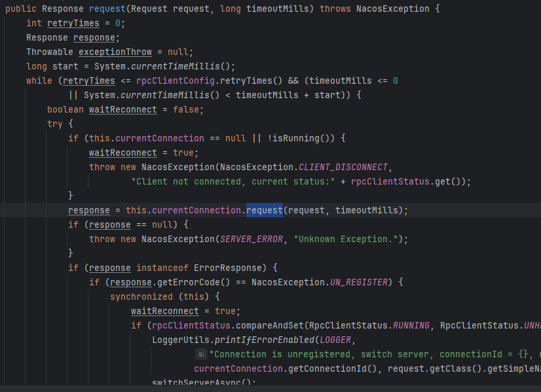Click the synchronized keyword

click(141, 297)
